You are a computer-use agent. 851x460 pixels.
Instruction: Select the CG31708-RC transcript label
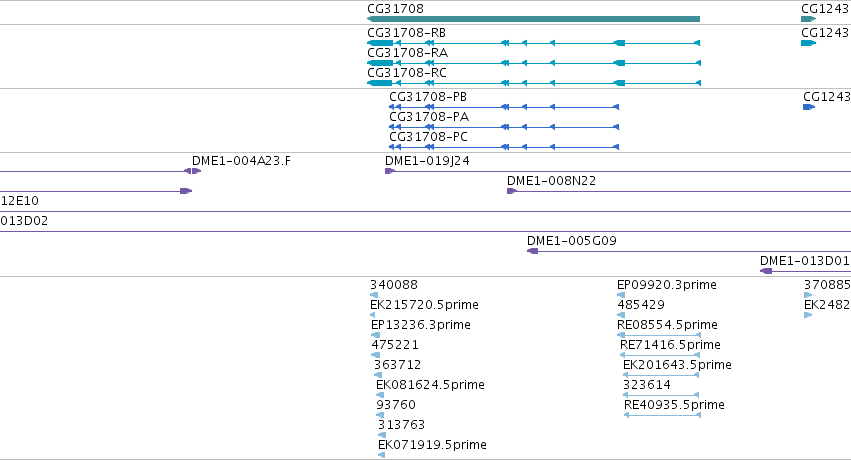pos(407,73)
